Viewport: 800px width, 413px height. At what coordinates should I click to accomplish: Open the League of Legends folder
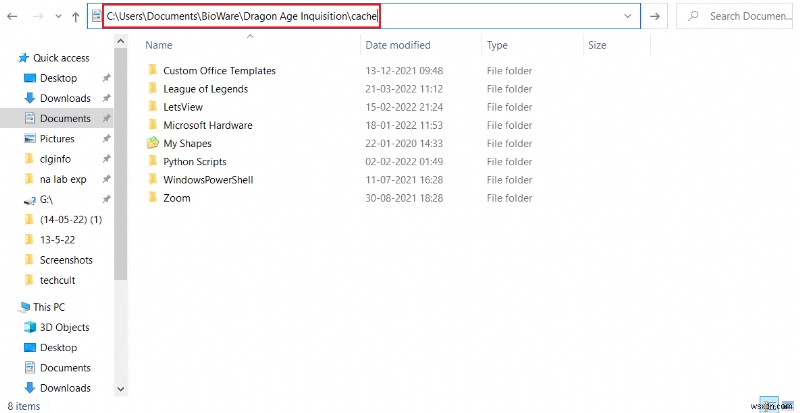pyautogui.click(x=205, y=89)
